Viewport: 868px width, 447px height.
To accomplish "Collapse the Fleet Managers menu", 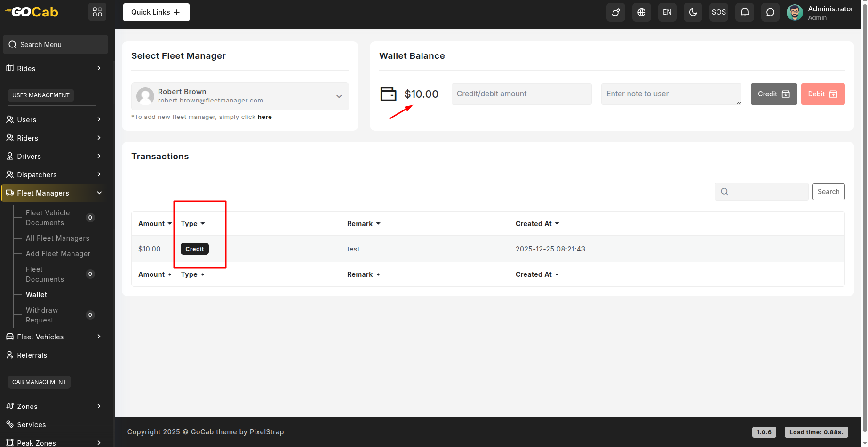I will 54,193.
